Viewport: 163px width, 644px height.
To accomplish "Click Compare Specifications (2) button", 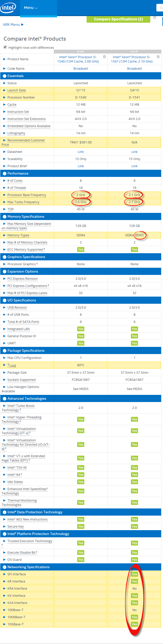I will click(118, 19).
